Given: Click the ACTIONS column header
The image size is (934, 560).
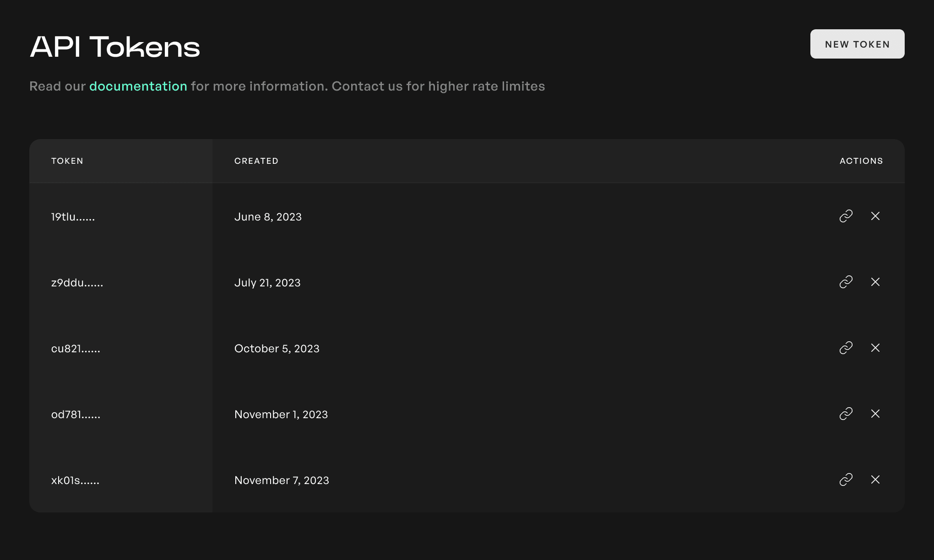Looking at the screenshot, I should 861,161.
